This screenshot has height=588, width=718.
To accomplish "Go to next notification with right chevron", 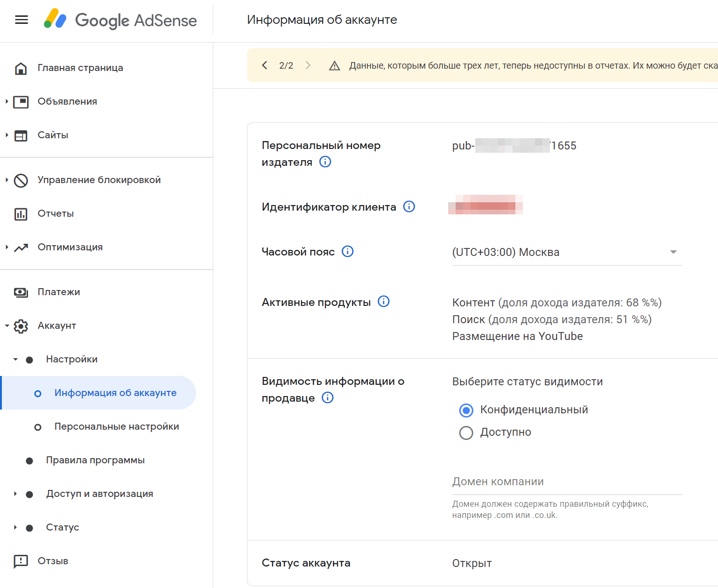I will point(308,65).
